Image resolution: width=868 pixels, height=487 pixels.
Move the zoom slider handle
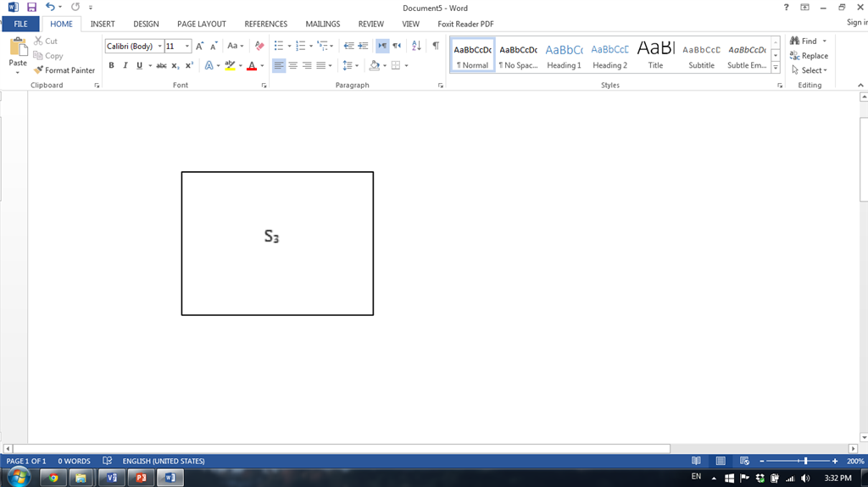805,461
